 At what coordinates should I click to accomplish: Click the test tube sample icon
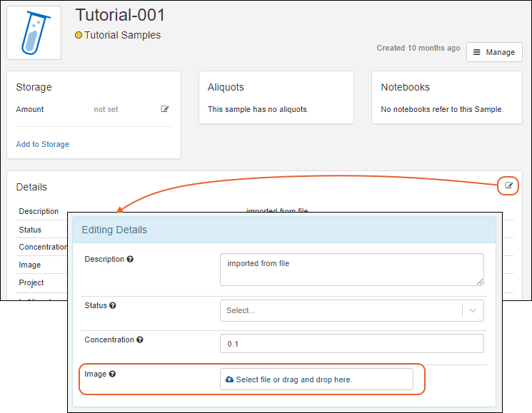[34, 33]
